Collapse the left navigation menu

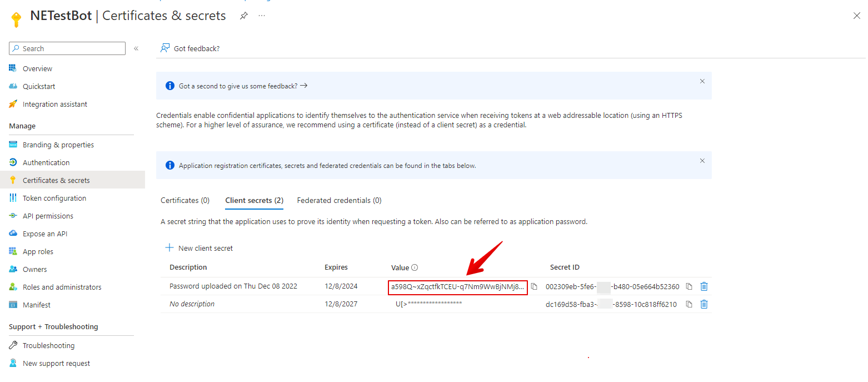(x=136, y=48)
